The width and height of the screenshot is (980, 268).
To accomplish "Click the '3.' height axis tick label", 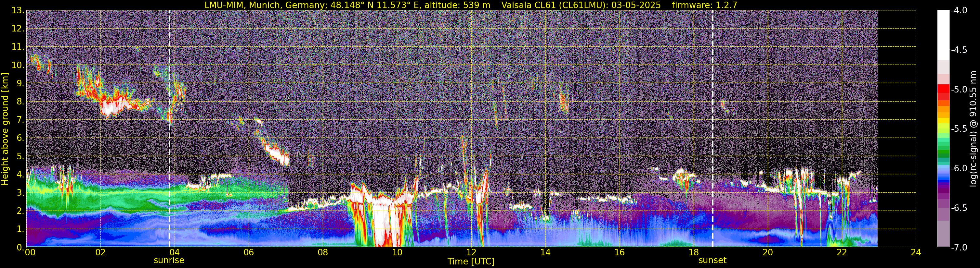I will click(x=20, y=193).
